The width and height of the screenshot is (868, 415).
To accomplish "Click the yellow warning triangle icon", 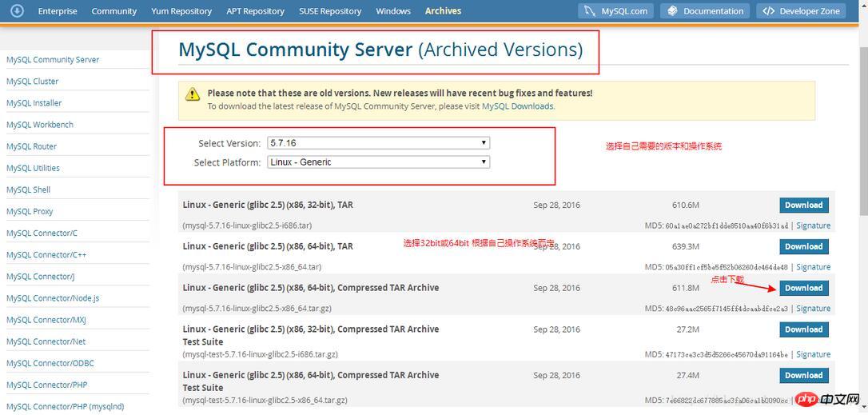I will [193, 94].
